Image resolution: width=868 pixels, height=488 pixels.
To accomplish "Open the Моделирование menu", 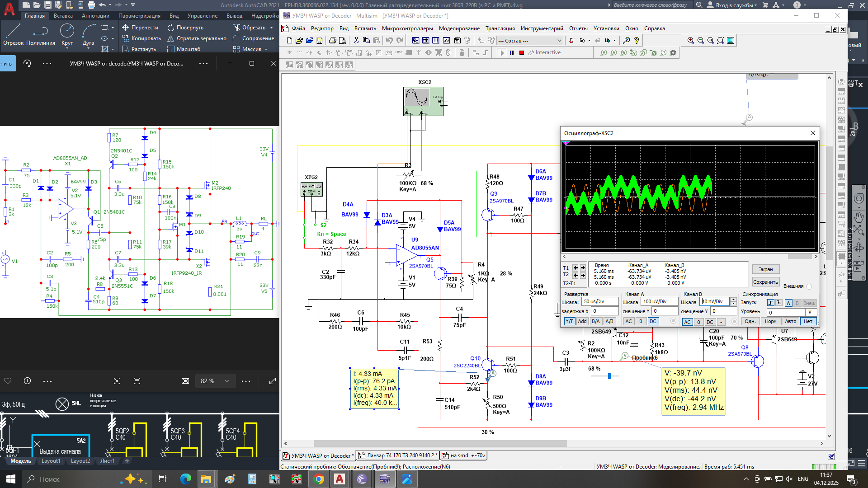I will [x=459, y=28].
